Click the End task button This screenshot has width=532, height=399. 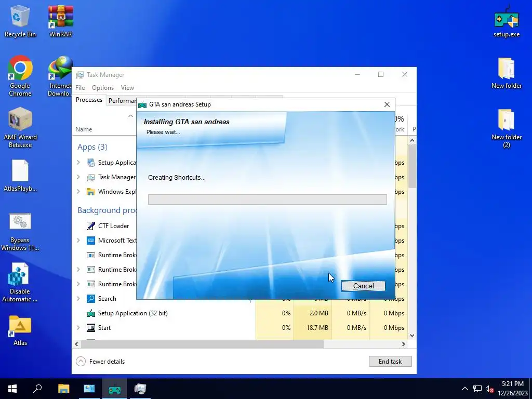[390, 362]
